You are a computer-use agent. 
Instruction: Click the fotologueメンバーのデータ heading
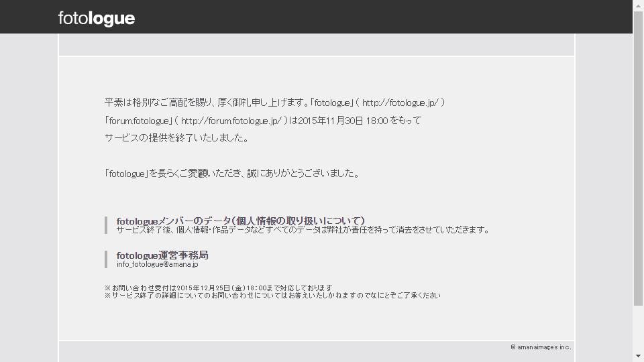tap(241, 221)
